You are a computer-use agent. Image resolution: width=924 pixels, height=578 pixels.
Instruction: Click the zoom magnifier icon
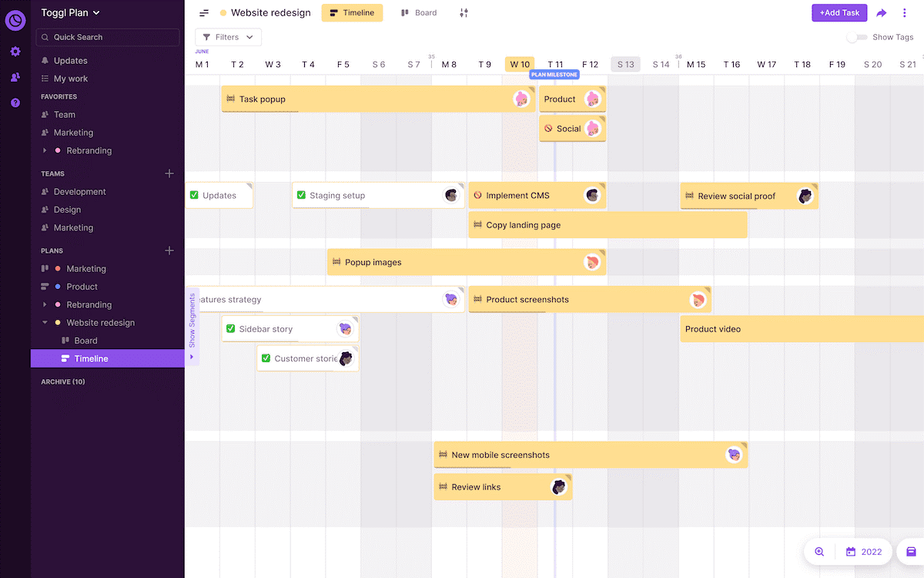pos(819,552)
